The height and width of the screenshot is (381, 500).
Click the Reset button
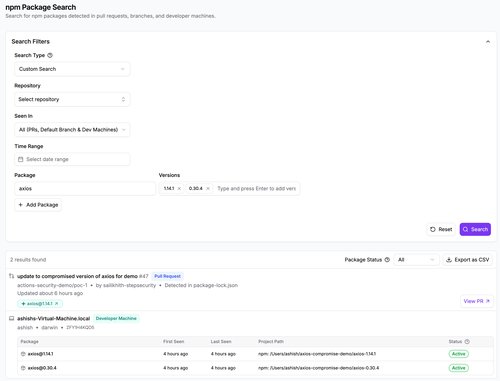[441, 229]
